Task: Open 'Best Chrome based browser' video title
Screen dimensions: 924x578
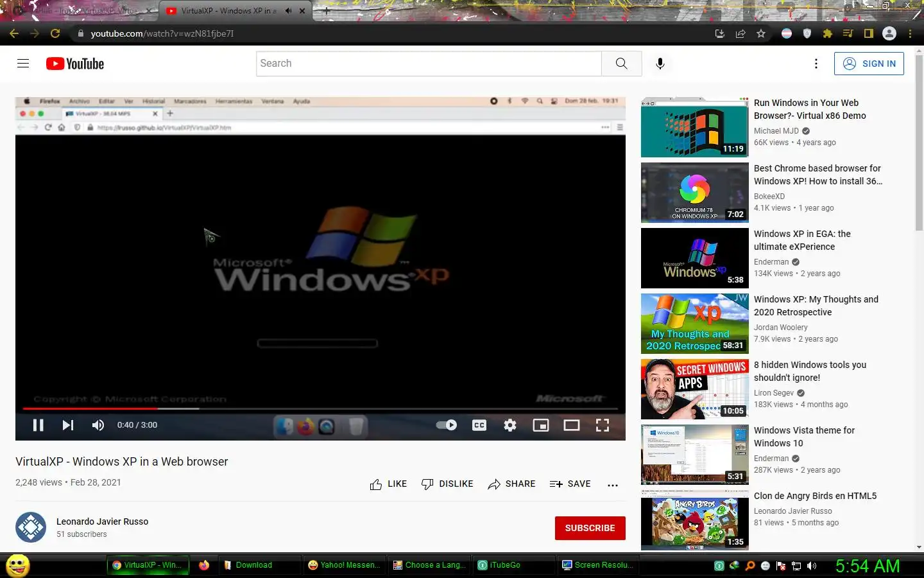Action: point(818,175)
